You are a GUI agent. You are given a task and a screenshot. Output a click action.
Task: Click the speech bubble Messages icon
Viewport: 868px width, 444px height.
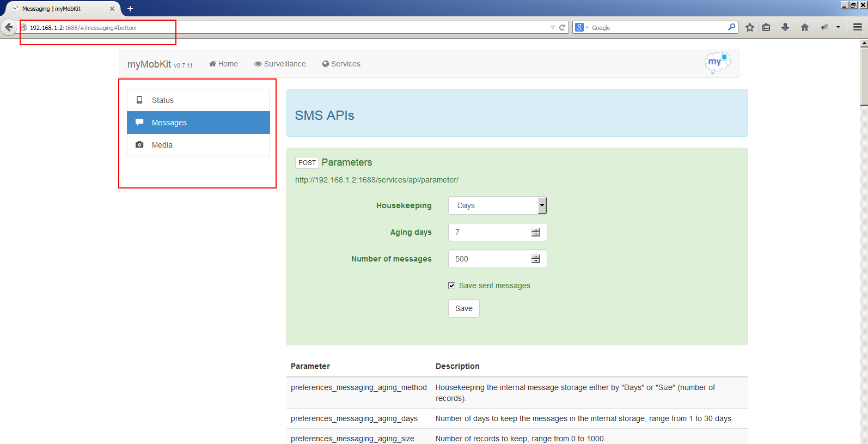139,123
